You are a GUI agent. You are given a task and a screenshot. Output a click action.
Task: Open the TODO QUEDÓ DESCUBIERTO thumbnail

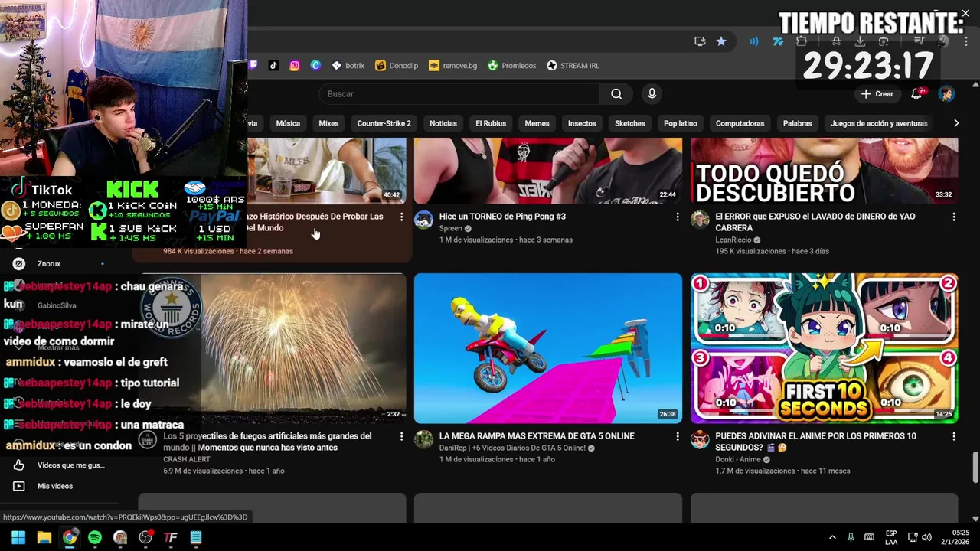[824, 171]
